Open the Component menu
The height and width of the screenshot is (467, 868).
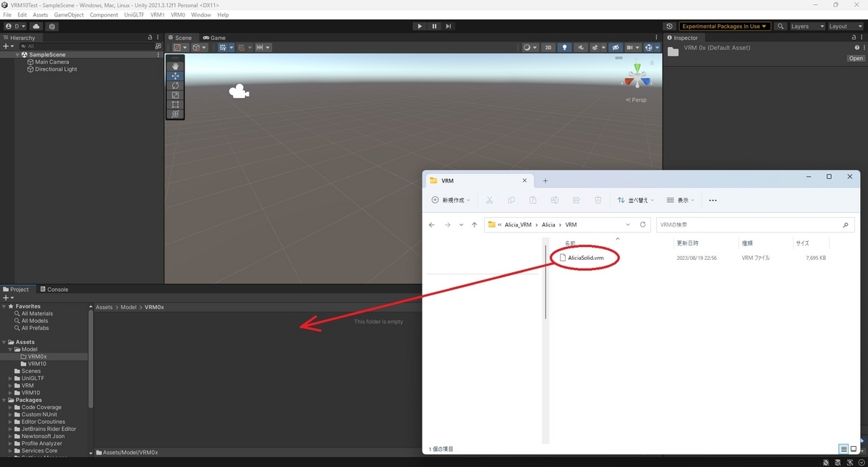[104, 14]
